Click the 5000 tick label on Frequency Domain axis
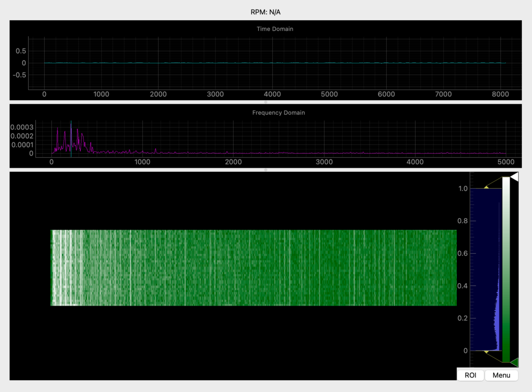This screenshot has height=392, width=532. click(506, 162)
